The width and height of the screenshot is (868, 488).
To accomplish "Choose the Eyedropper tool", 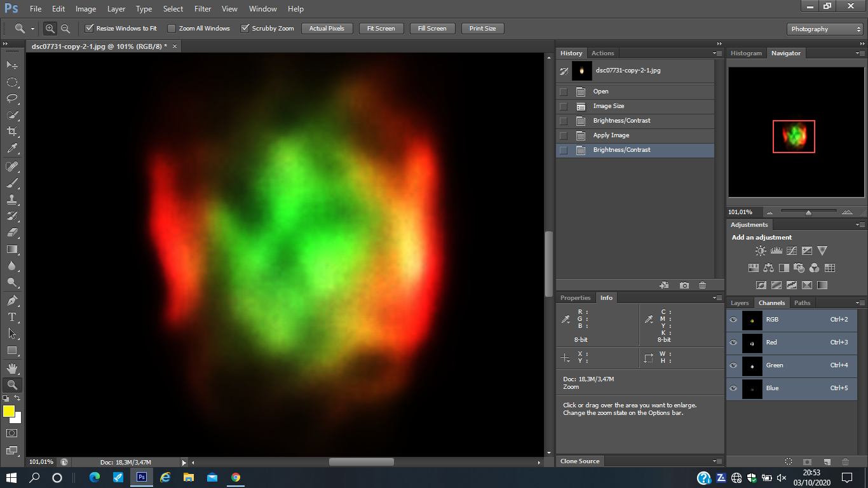I will point(11,149).
